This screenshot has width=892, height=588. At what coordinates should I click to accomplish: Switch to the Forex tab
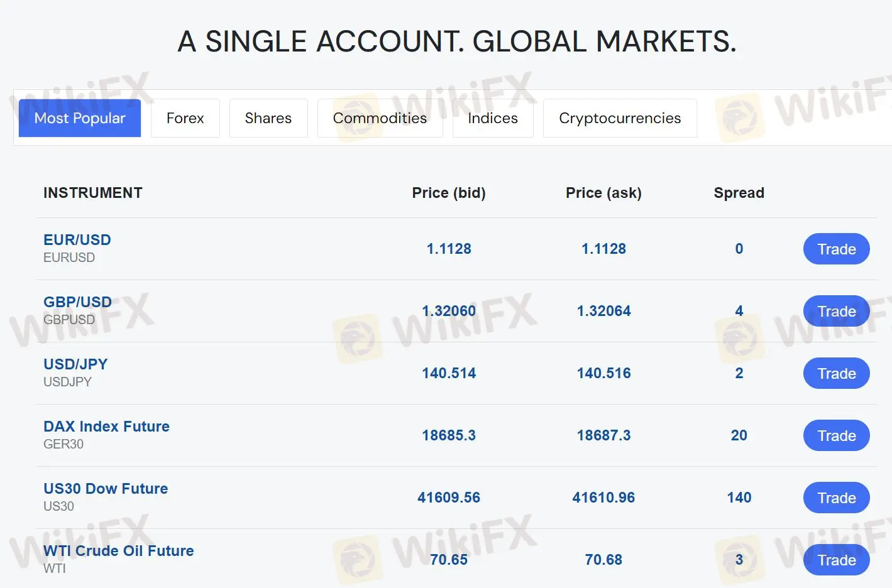[x=185, y=118]
